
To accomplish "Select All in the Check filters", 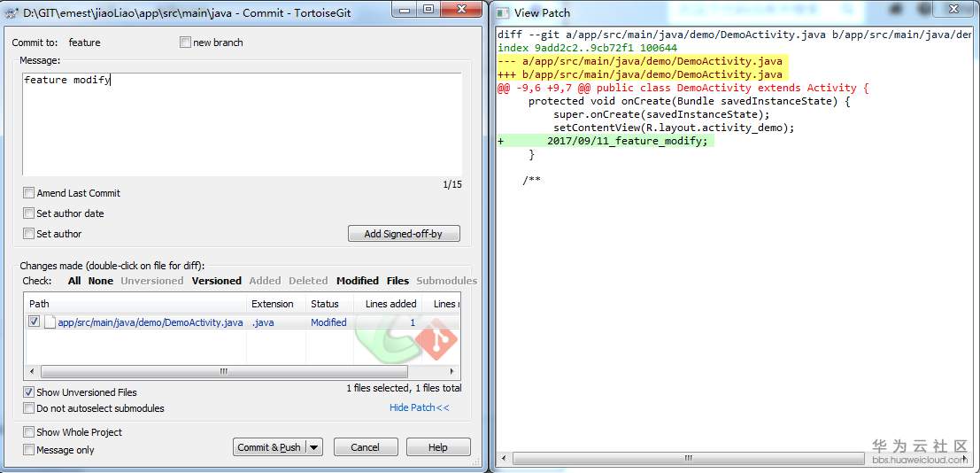I will tap(74, 281).
